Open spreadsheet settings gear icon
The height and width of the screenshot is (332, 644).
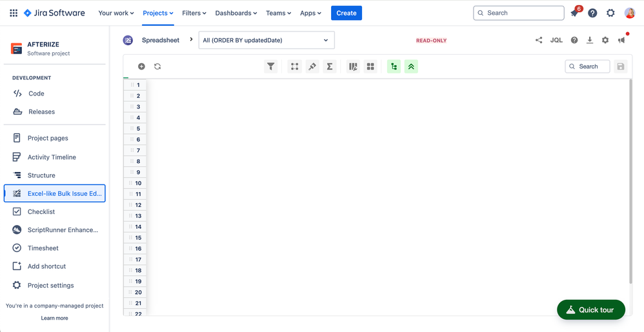605,40
